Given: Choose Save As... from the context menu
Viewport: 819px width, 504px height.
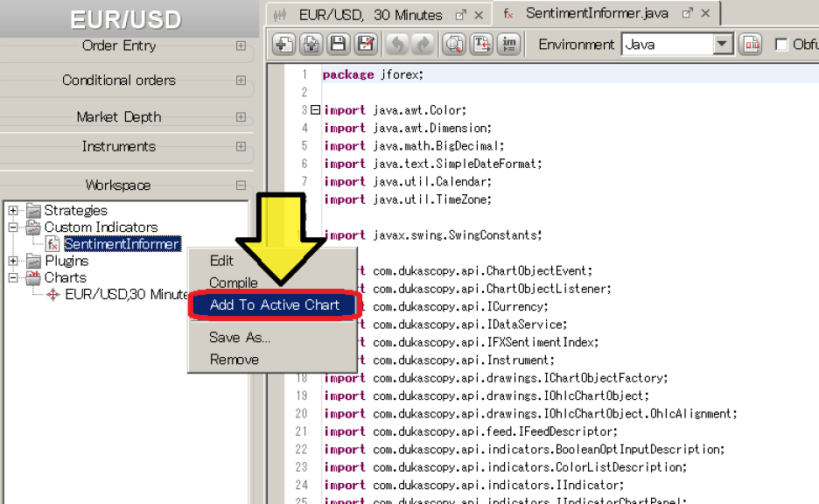Looking at the screenshot, I should coord(240,338).
